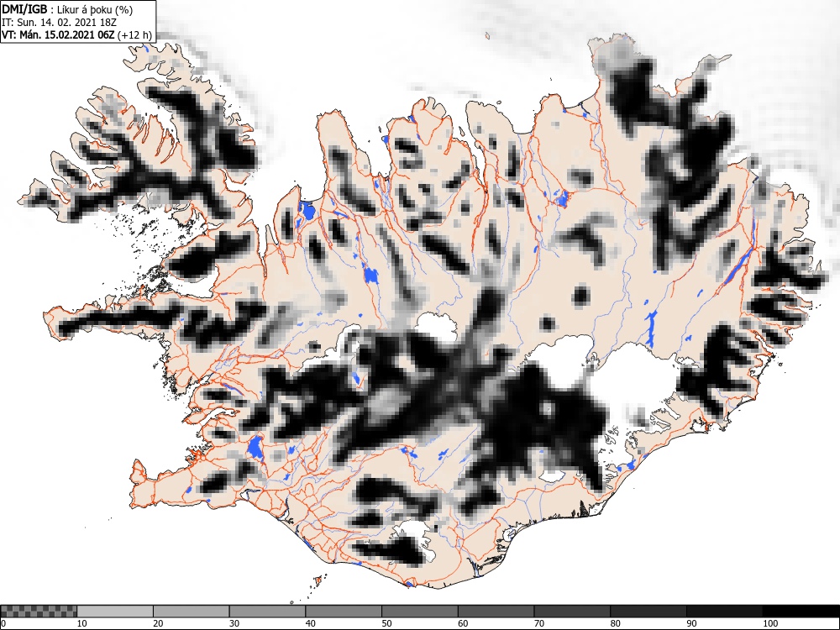The height and width of the screenshot is (630, 840).
Task: Click the legend label 70
Action: [x=538, y=623]
